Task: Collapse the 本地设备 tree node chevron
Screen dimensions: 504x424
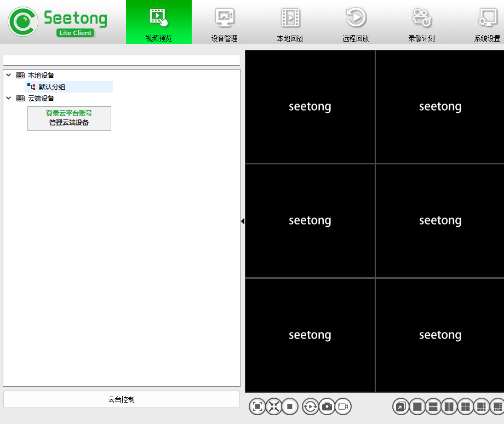Action: tap(9, 75)
